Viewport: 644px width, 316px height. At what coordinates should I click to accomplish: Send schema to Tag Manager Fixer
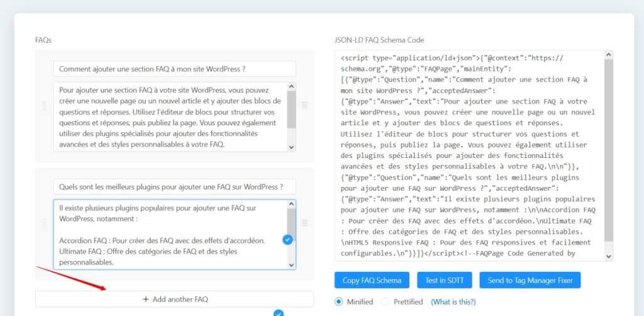click(530, 280)
